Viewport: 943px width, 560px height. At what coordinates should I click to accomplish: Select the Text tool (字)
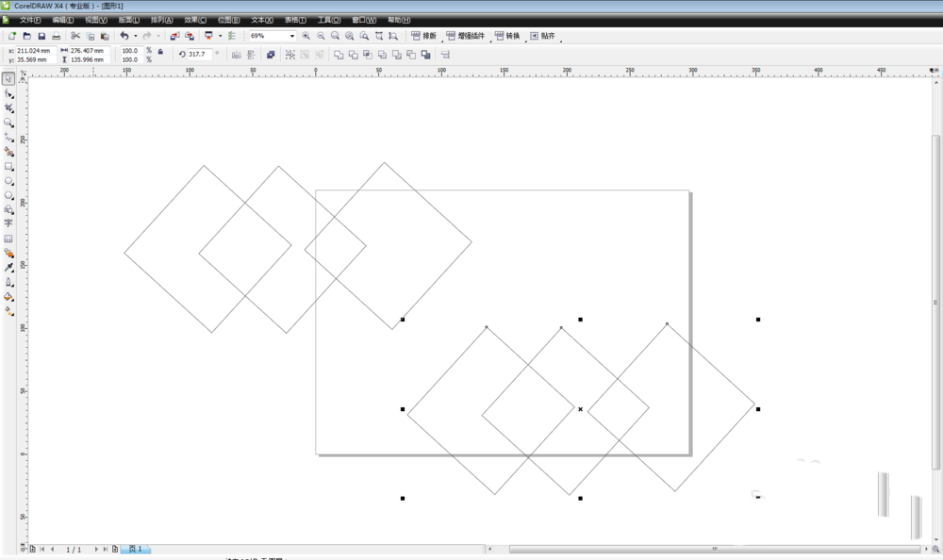click(8, 223)
